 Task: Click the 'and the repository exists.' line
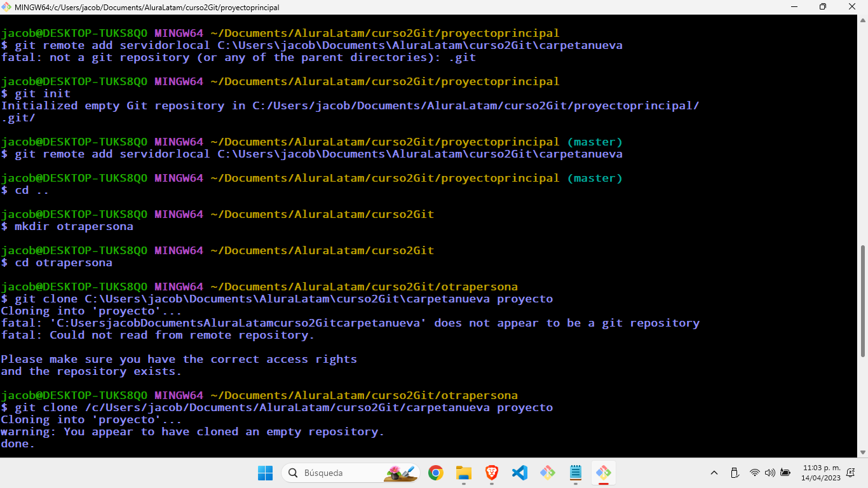point(92,371)
